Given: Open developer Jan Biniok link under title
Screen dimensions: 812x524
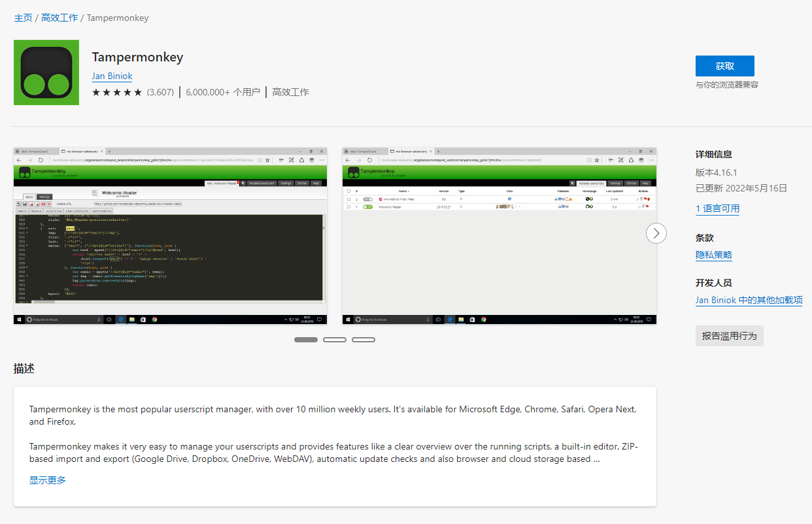Looking at the screenshot, I should coord(112,76).
